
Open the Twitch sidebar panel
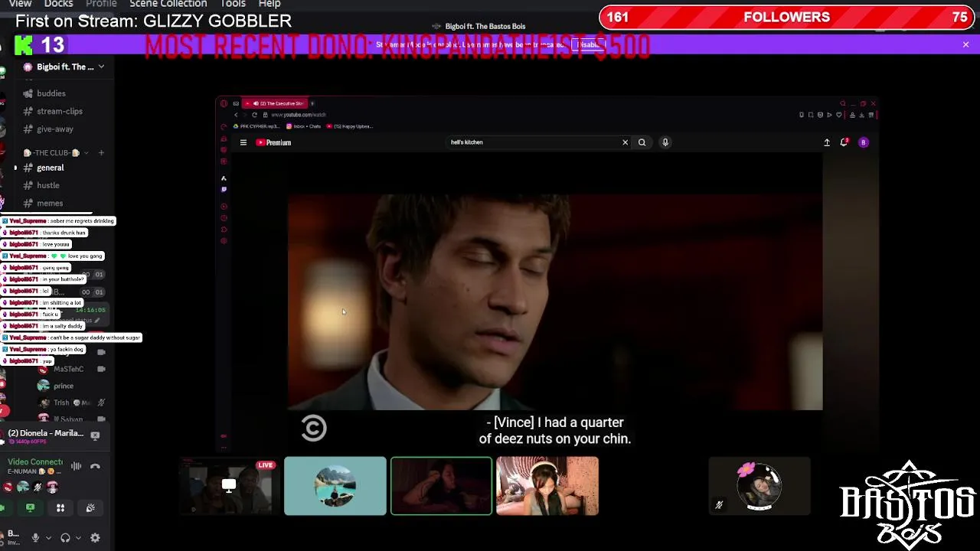point(224,189)
